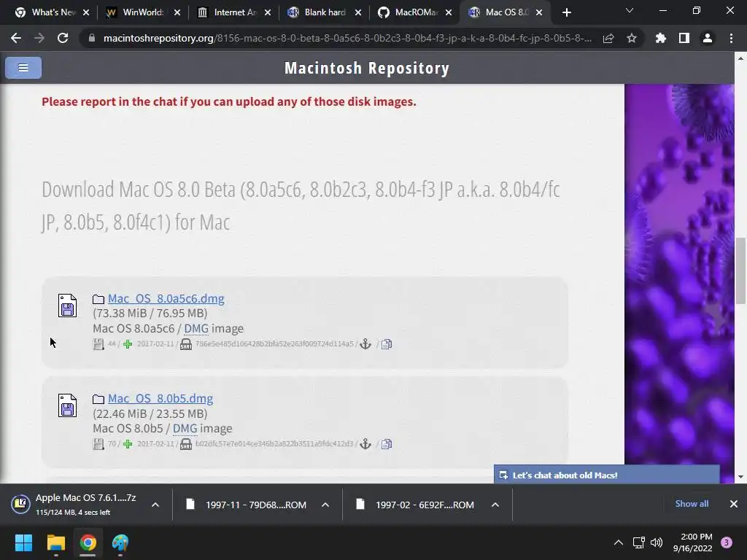Open the notification center badge

pyautogui.click(x=727, y=542)
